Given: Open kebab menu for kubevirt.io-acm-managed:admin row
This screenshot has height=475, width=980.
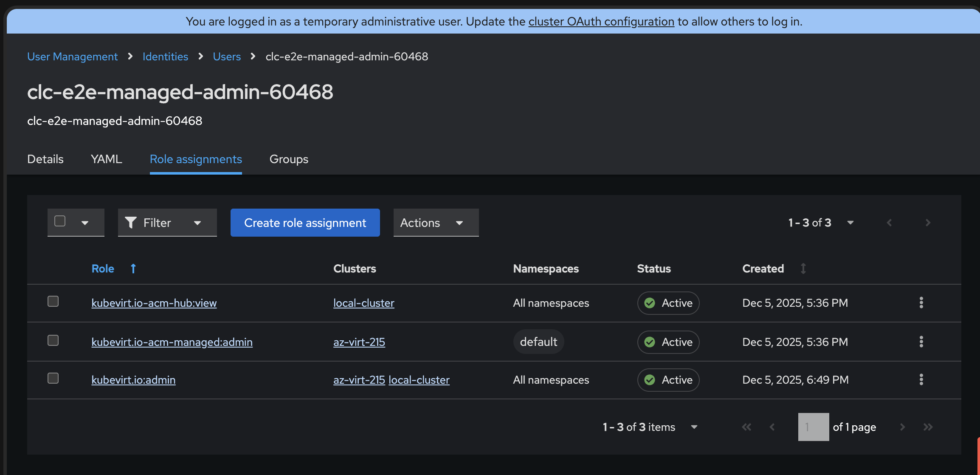Looking at the screenshot, I should click(x=921, y=342).
